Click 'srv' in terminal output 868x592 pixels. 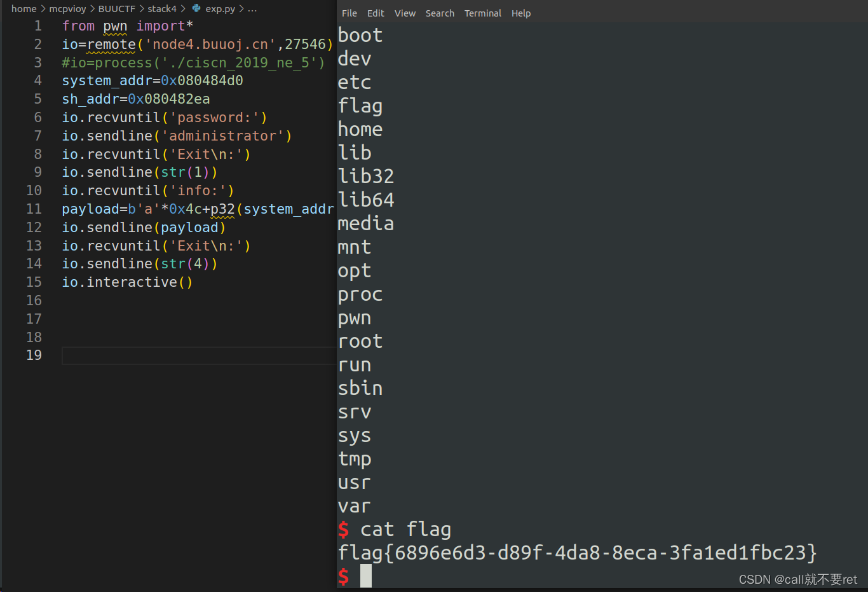click(x=355, y=411)
